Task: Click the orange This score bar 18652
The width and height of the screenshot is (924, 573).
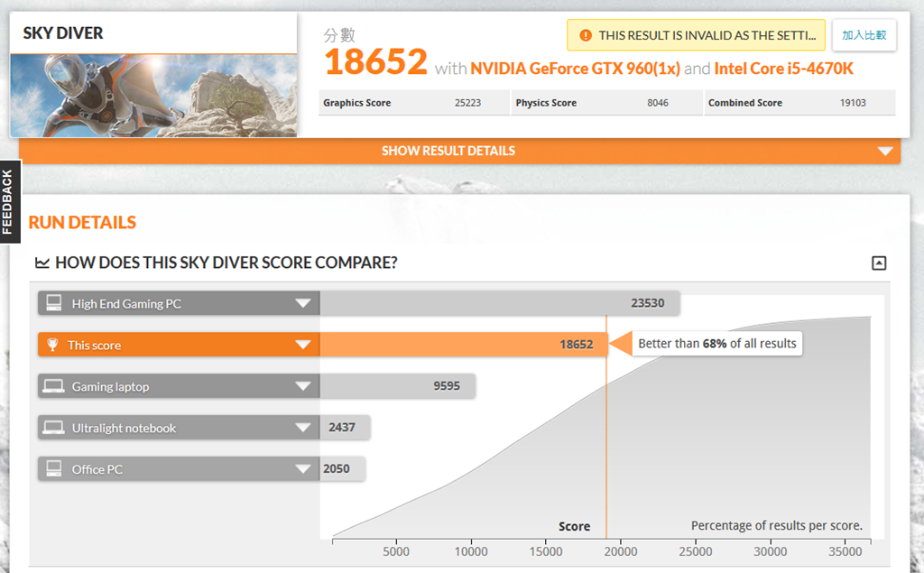Action: (x=464, y=345)
